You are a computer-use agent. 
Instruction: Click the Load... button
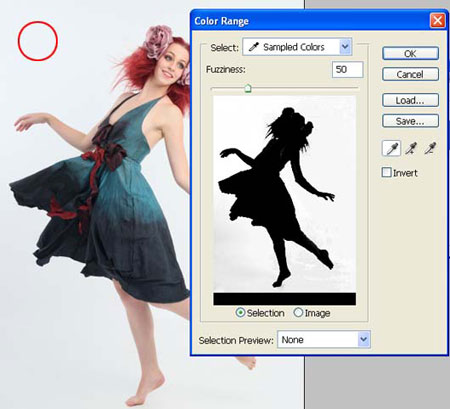coord(410,100)
